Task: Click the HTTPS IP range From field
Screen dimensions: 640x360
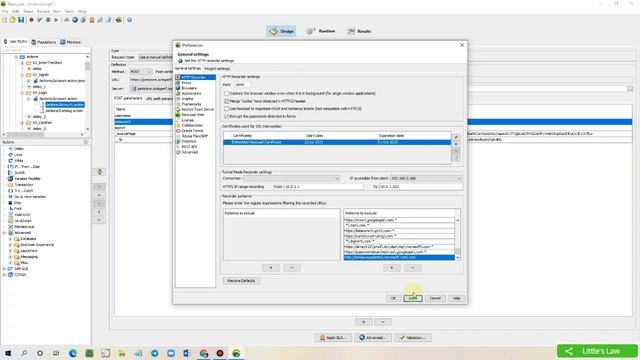Action: coord(323,187)
